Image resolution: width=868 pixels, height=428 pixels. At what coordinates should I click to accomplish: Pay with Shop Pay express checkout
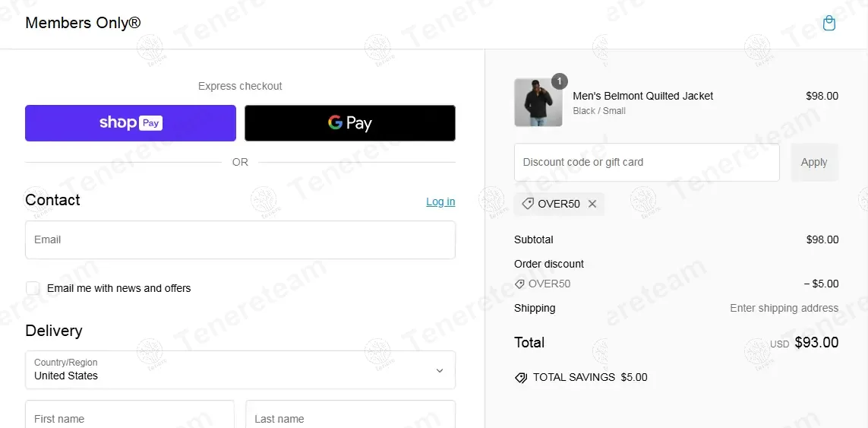131,123
